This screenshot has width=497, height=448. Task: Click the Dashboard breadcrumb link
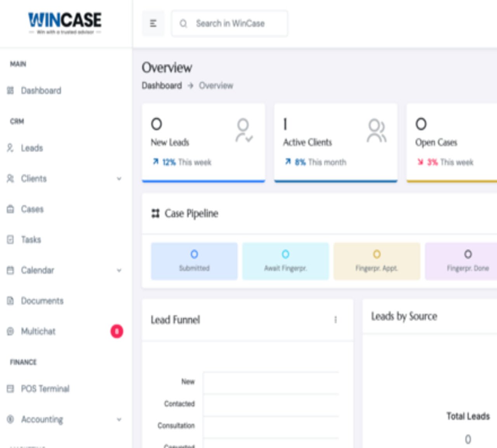(162, 85)
